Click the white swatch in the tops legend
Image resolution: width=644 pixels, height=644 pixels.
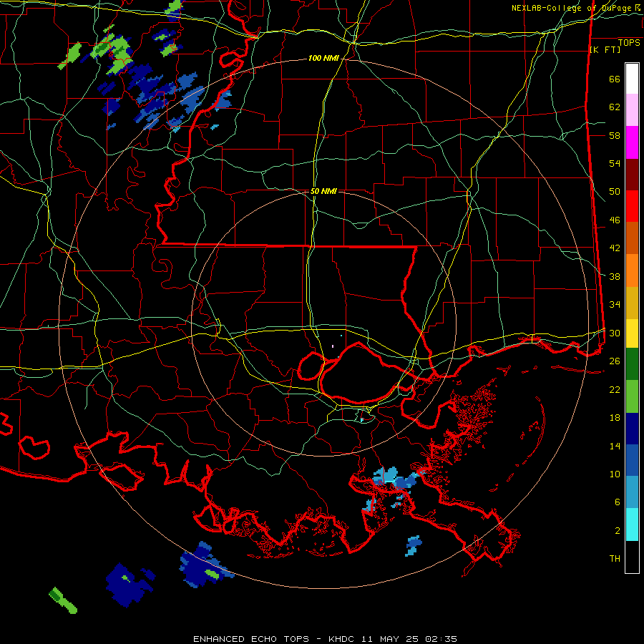tap(632, 79)
